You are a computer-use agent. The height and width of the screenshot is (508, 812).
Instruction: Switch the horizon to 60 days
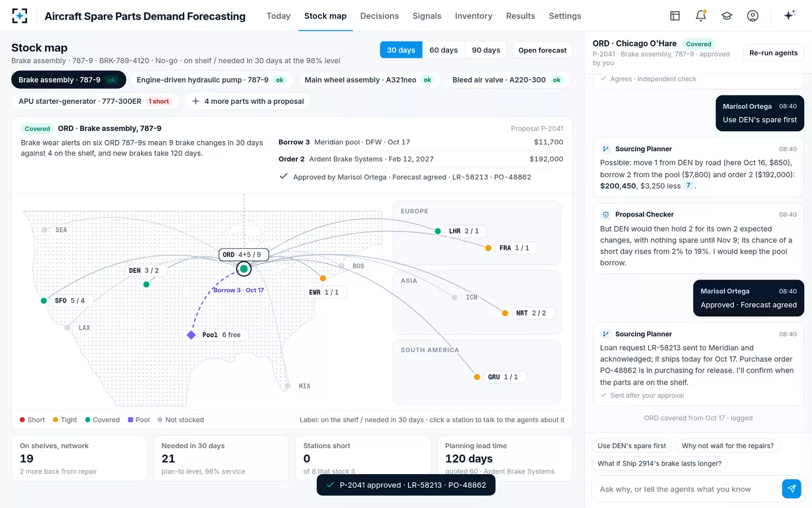[443, 50]
